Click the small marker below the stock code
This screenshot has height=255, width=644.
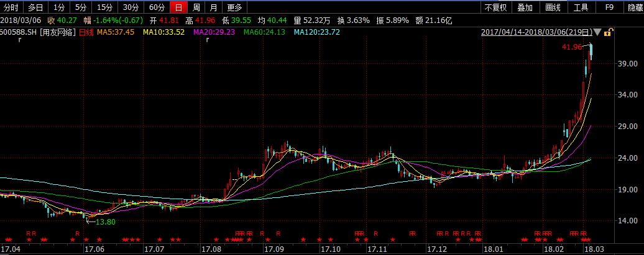coord(20,40)
